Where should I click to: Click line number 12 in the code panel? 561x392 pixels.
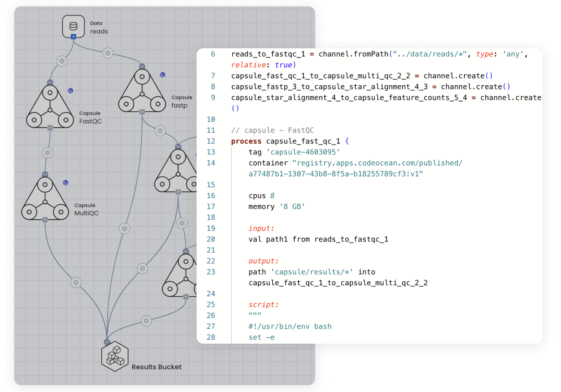211,141
